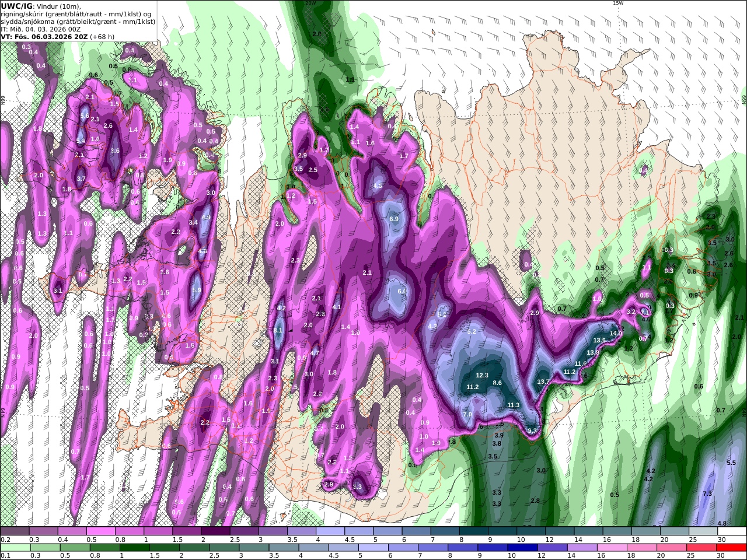Pick the upper legend swatch between 2 and 2.5
Screen dimensions: 747x560
click(x=215, y=531)
